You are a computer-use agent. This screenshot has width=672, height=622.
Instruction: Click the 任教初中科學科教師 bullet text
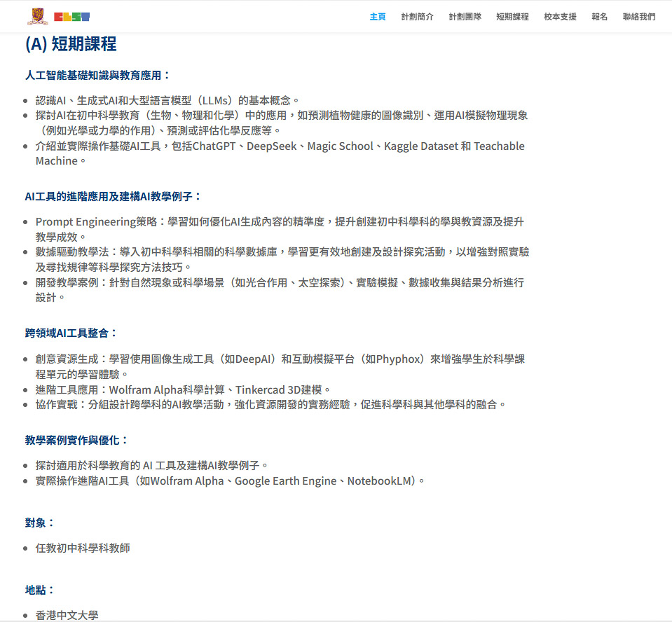pos(83,548)
